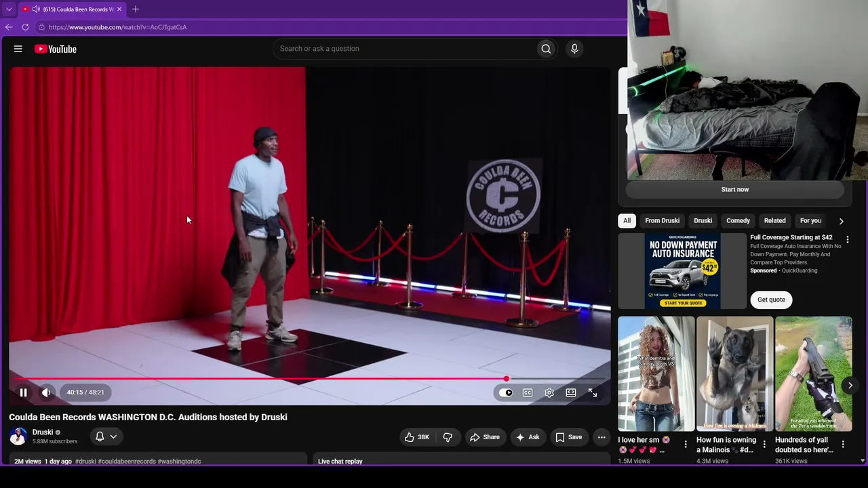Open the 'Hundreds of yall doubted' Short thumbnail
Screen dimensions: 868x488
click(x=814, y=373)
